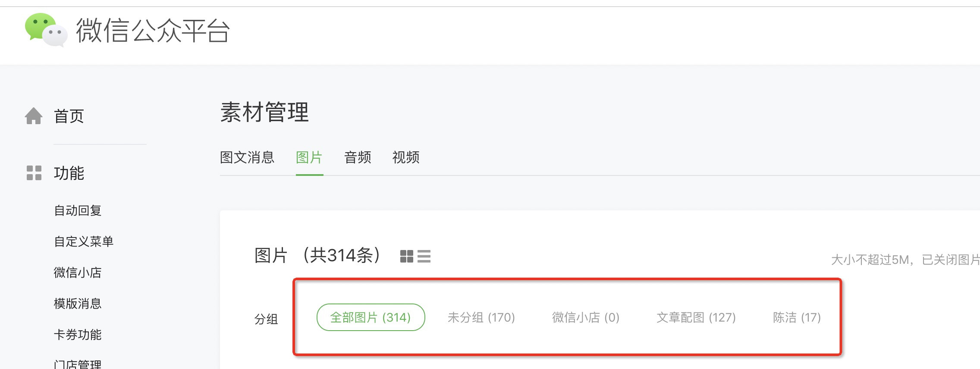The height and width of the screenshot is (369, 980).
Task: Select the 图片 tab
Action: click(309, 157)
